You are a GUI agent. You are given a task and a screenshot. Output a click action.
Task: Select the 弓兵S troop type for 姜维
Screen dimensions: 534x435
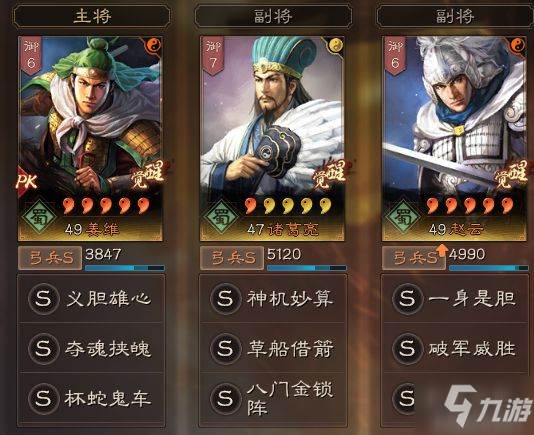(x=50, y=258)
